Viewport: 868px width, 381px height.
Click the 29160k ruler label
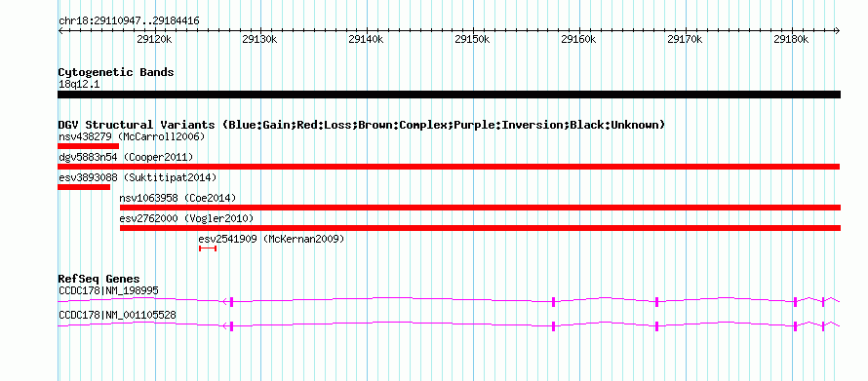[579, 40]
